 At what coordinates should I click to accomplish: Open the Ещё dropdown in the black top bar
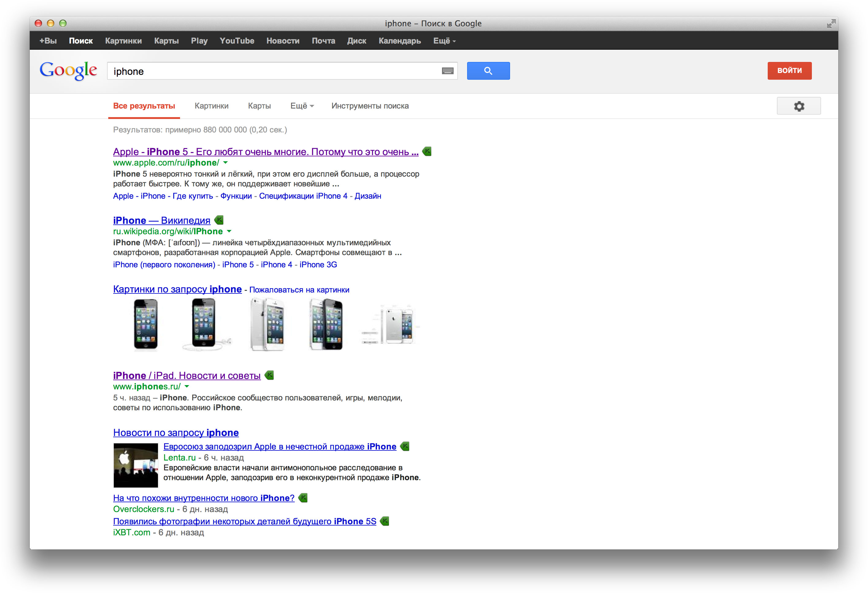click(444, 41)
